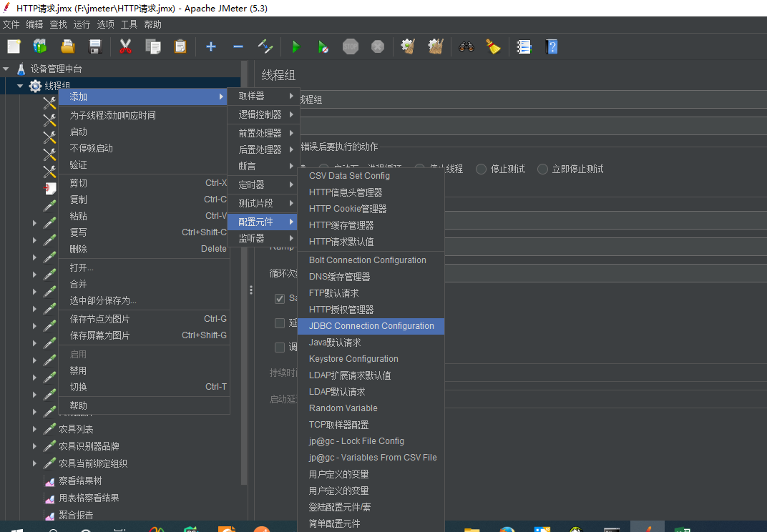The image size is (767, 532).
Task: Toggle the checked Same user checkbox
Action: (x=280, y=298)
